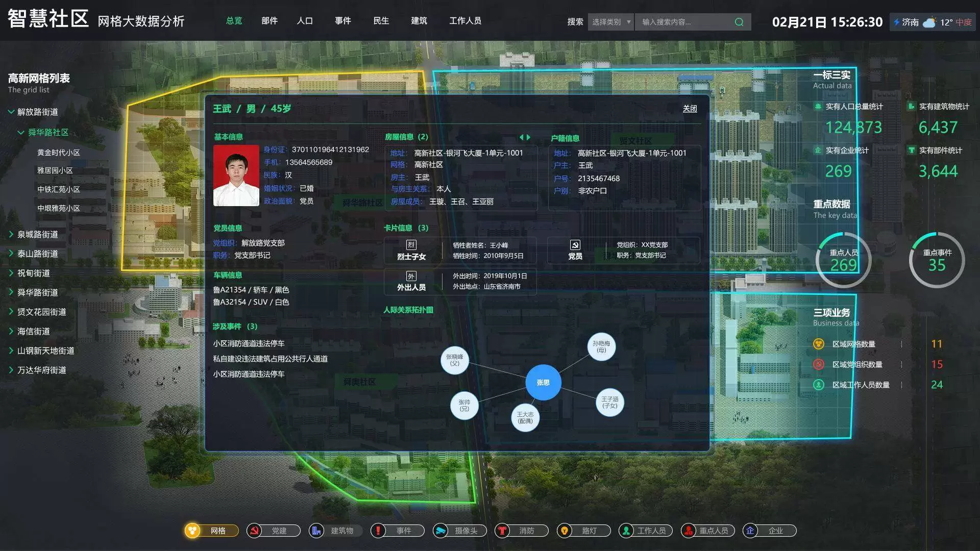Click the 实有人口总量统计 icon
The width and height of the screenshot is (980, 551).
[818, 107]
